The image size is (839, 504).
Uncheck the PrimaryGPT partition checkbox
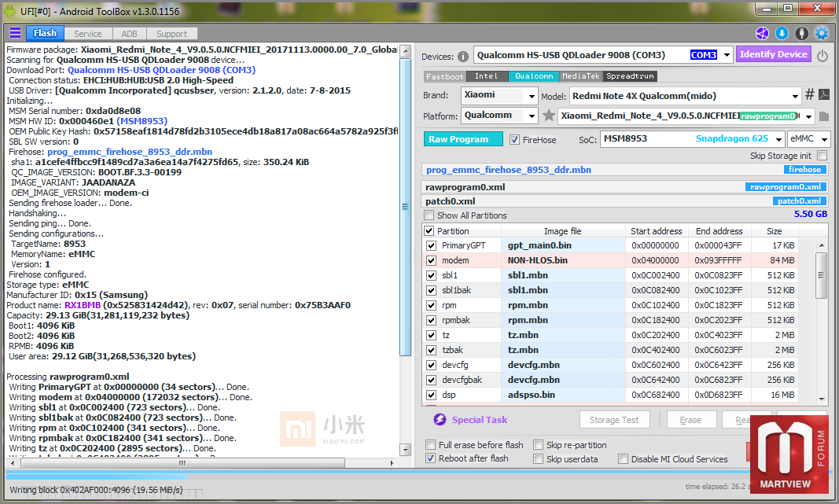[x=431, y=245]
